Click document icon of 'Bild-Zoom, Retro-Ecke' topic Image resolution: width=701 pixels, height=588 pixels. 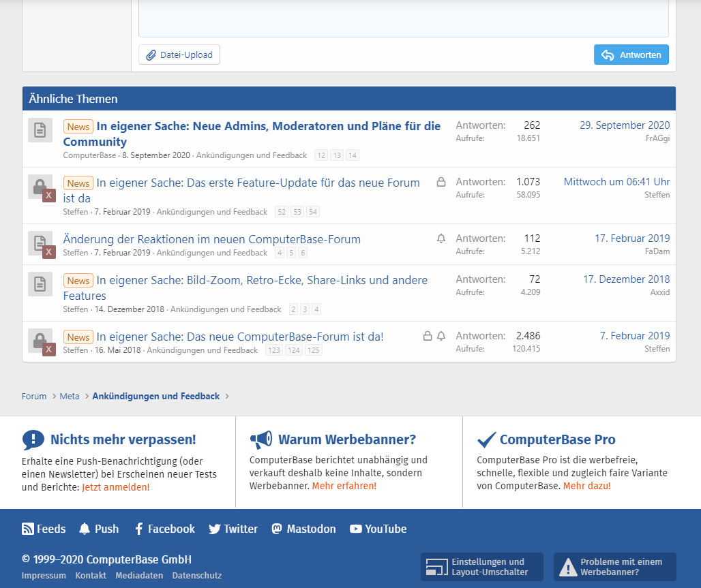(40, 284)
